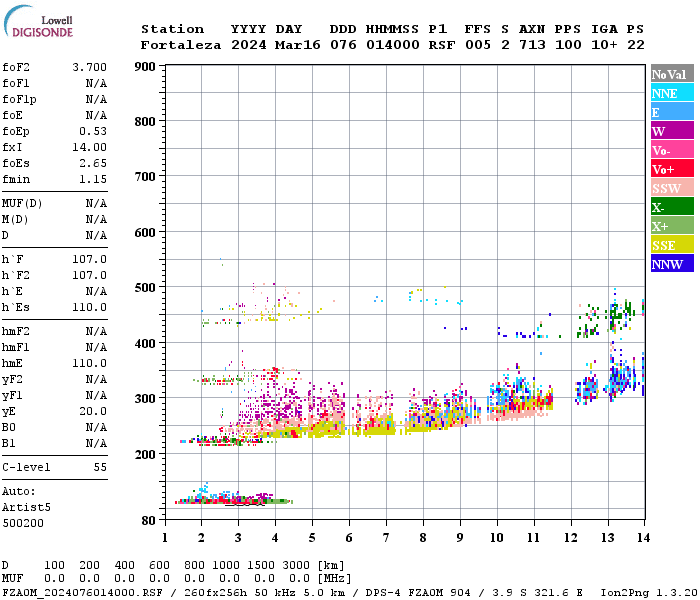Click the C-level value 55
This screenshot has height=600, width=700.
pos(100,467)
